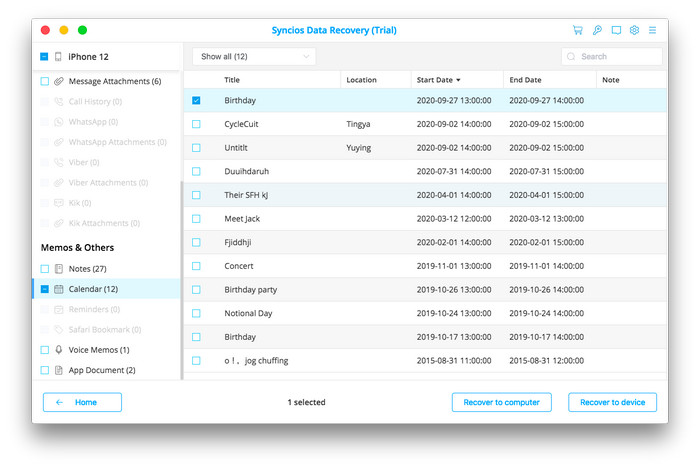Click the Yuying location cell

point(358,148)
